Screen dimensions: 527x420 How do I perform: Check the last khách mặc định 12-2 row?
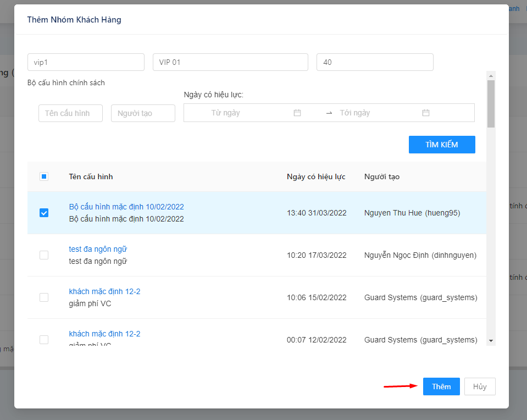(44, 340)
